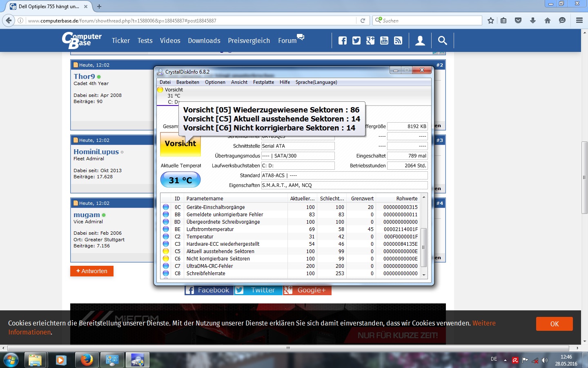Click the Pocket icon in toolbar
Viewport: 588px width, 368px height.
(518, 20)
